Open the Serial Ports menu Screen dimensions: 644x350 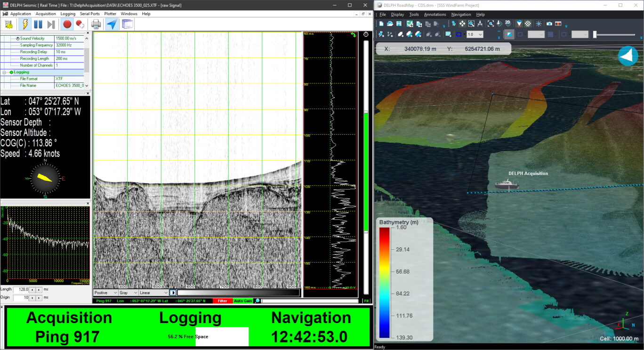(x=90, y=14)
